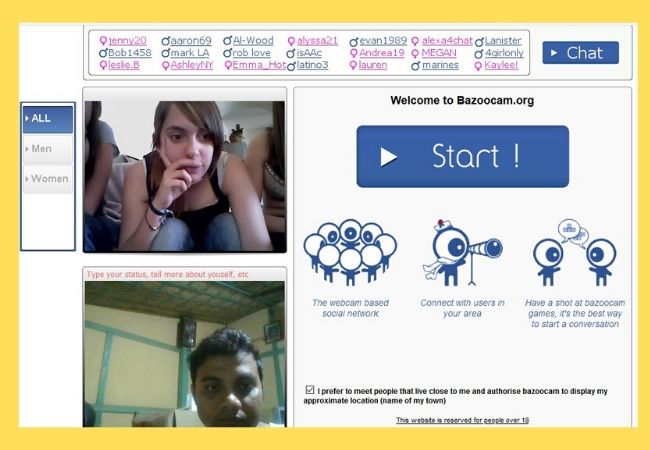Click your own webcam preview below
The width and height of the screenshot is (650, 450).
(x=184, y=354)
